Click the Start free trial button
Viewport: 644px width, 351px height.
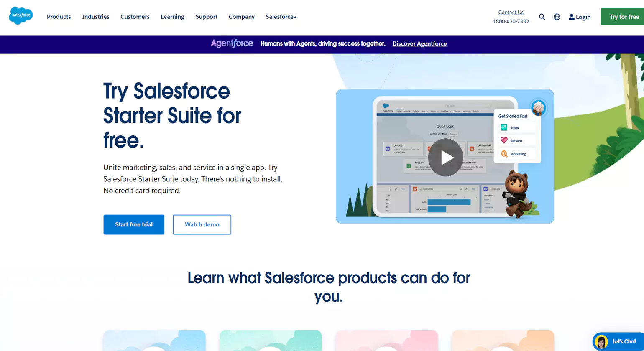[x=134, y=224]
